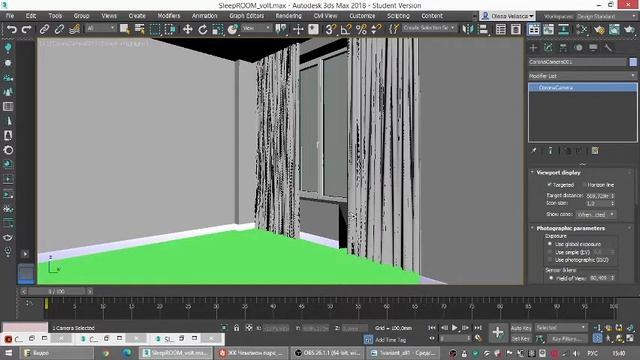Open the user account sign-in dropdown
Image resolution: width=640 pixels, height=360 pixels.
click(508, 16)
